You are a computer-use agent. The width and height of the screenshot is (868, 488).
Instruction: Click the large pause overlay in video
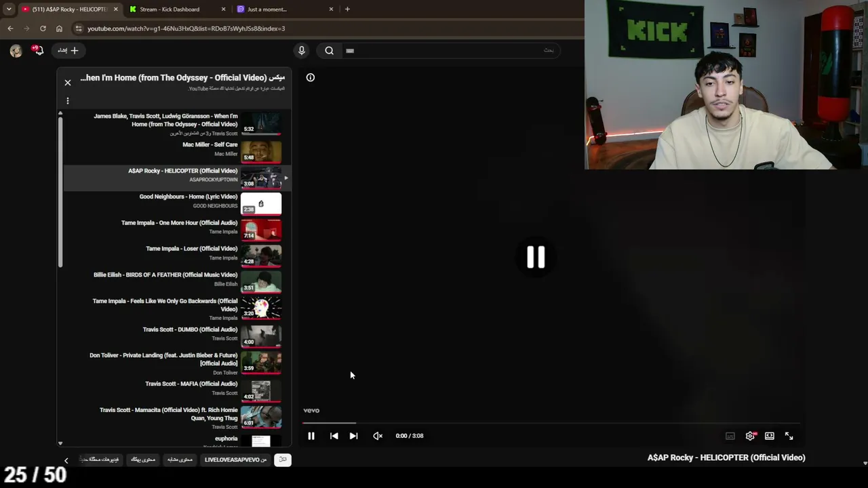point(536,257)
